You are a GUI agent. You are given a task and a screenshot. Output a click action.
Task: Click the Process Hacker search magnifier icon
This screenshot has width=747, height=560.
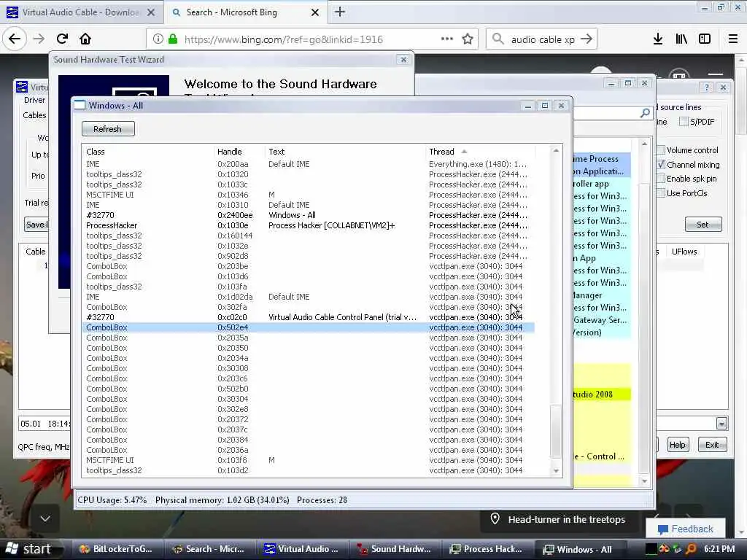click(645, 113)
